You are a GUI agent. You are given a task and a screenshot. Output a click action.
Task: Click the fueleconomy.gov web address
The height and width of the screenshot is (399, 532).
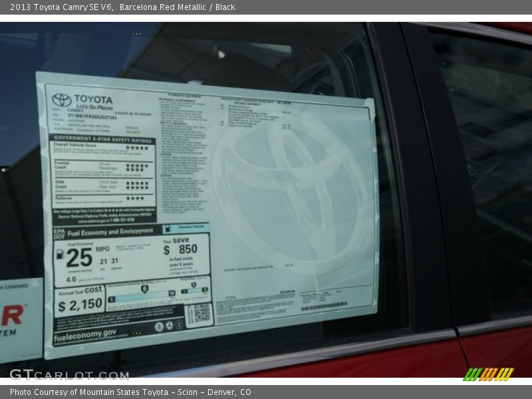tap(85, 335)
